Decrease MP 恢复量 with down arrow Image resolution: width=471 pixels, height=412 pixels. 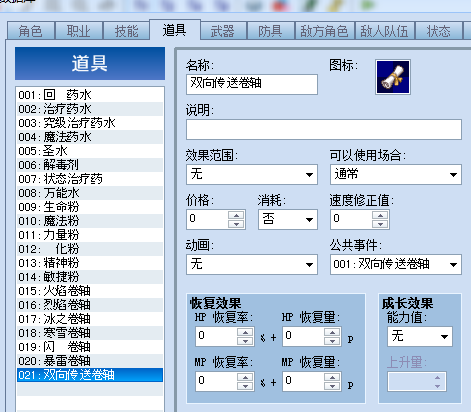tap(332, 386)
